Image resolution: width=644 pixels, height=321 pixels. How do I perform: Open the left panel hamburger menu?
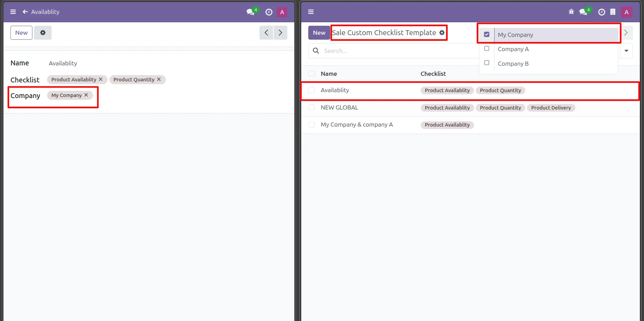pyautogui.click(x=13, y=12)
